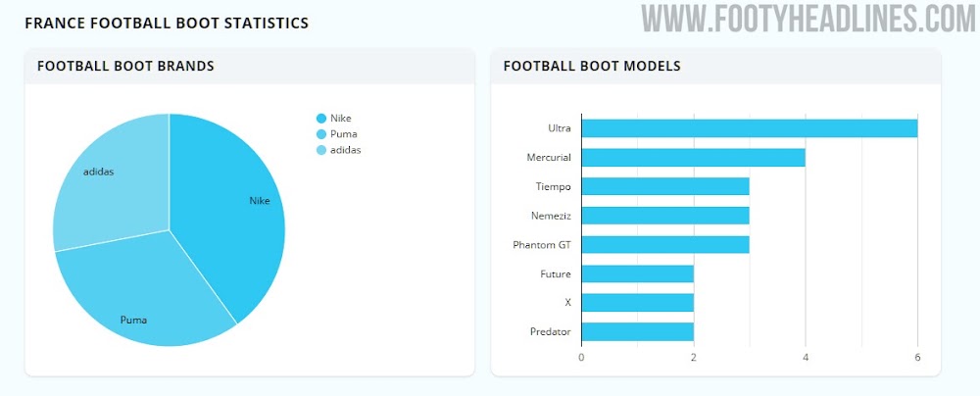
Task: Click the adidas legend text label
Action: [x=345, y=150]
